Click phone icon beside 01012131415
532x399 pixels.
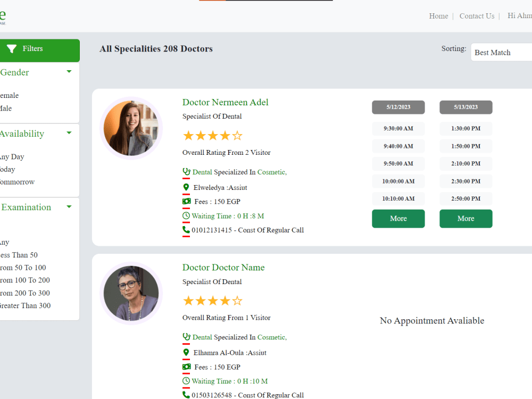click(186, 230)
